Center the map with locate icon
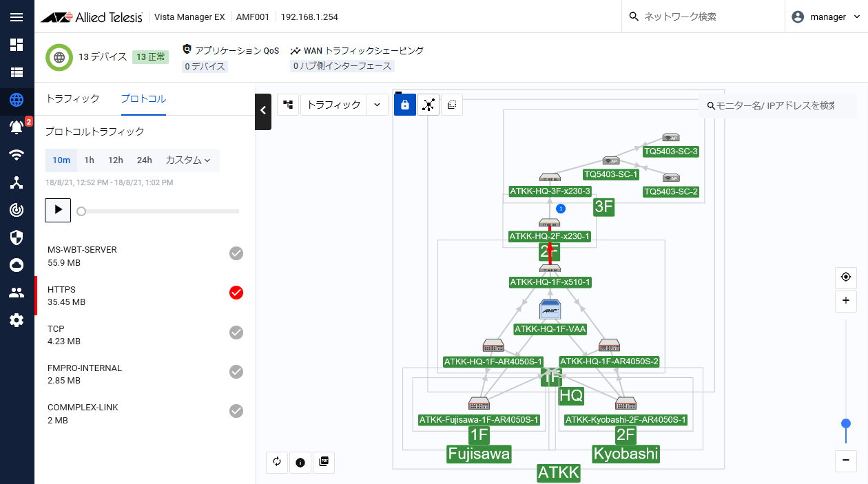 click(x=845, y=277)
